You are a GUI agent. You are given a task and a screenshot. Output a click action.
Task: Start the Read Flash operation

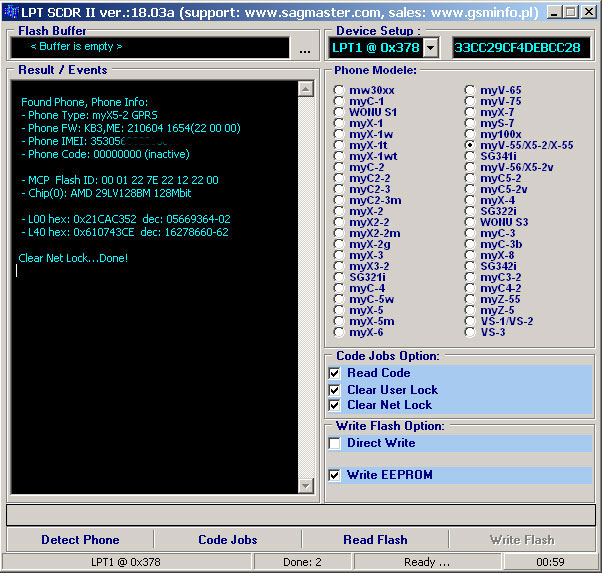click(x=375, y=540)
